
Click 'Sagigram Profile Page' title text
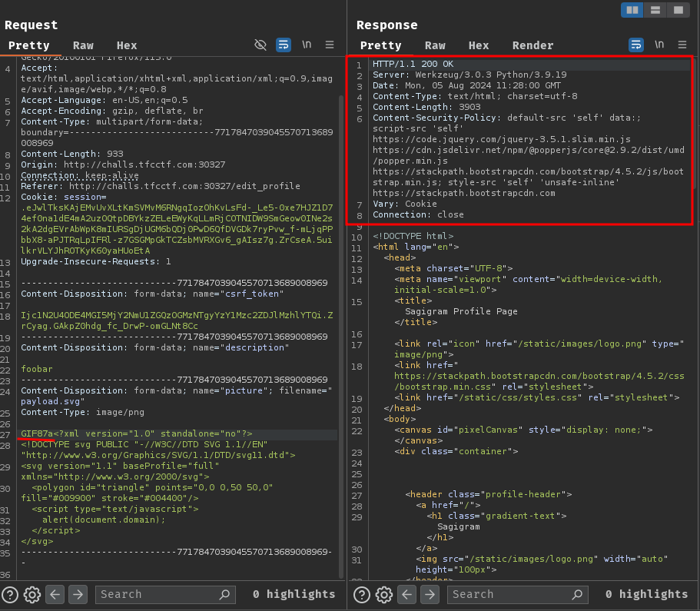[461, 311]
